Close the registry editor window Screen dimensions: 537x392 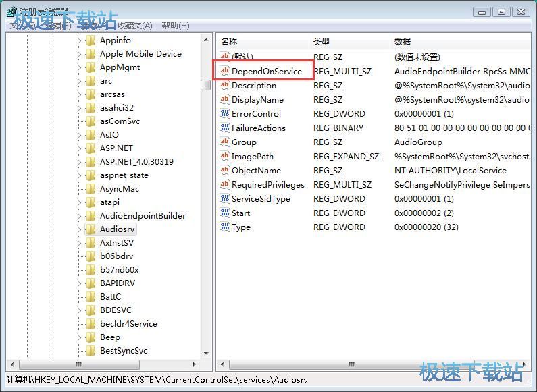[521, 12]
